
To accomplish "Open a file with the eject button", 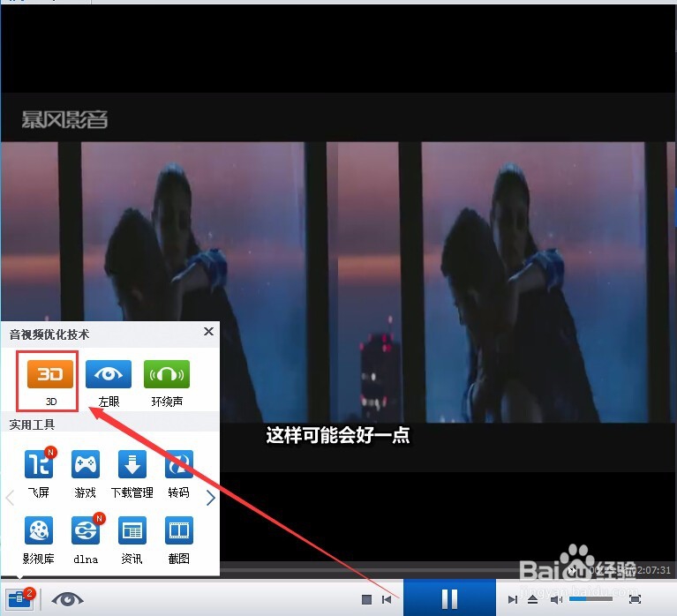I will tap(532, 599).
